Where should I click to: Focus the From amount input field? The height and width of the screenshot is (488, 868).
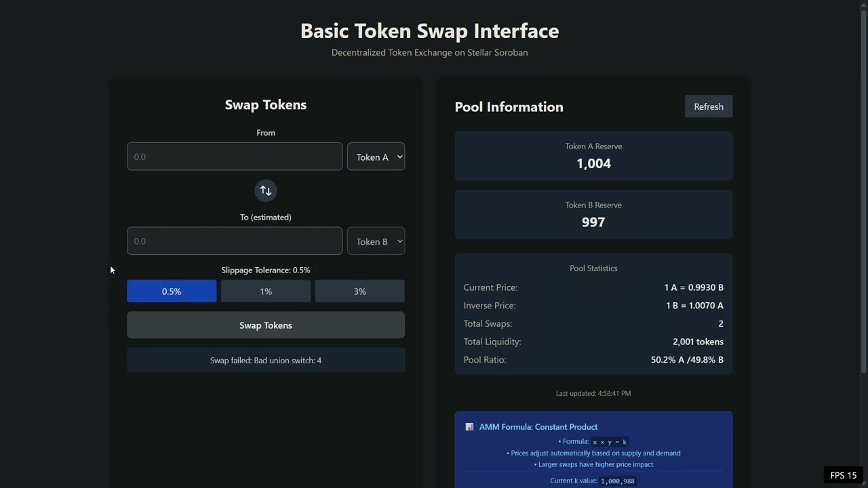pos(235,157)
